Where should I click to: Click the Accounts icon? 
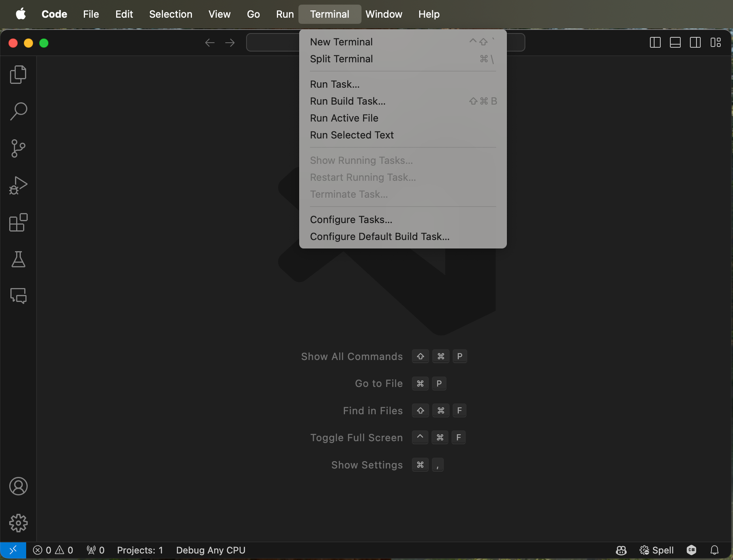pos(18,487)
